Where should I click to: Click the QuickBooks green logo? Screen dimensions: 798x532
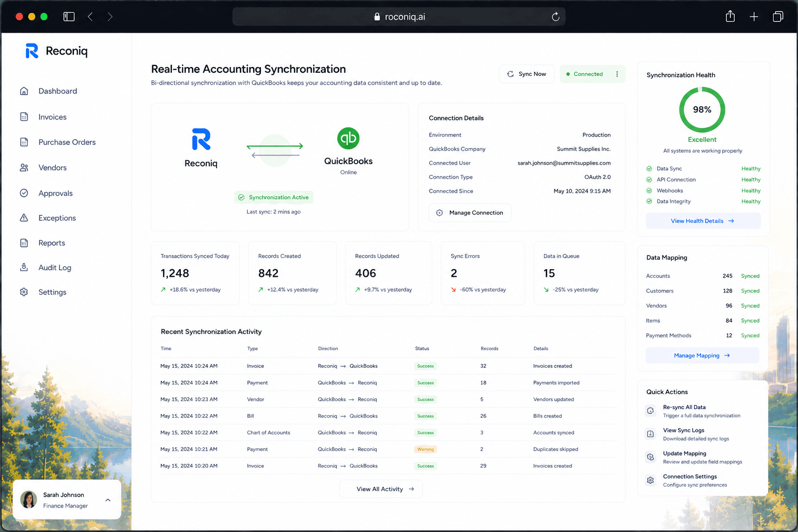pyautogui.click(x=348, y=138)
